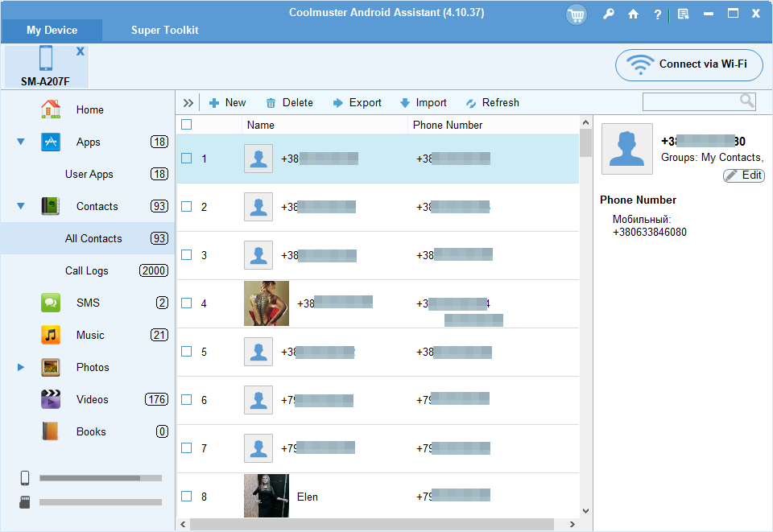Click the Videos clapperboard icon
This screenshot has height=532, width=773.
50,399
